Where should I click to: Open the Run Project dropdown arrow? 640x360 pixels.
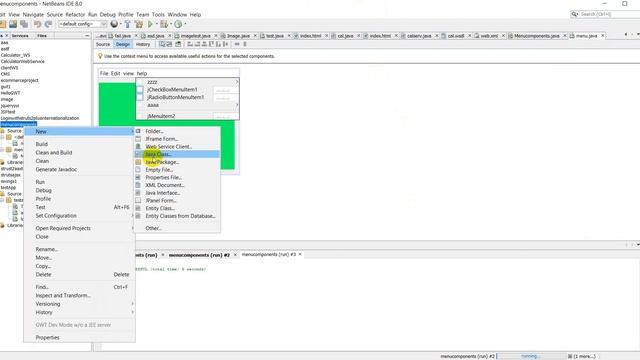(x=157, y=24)
